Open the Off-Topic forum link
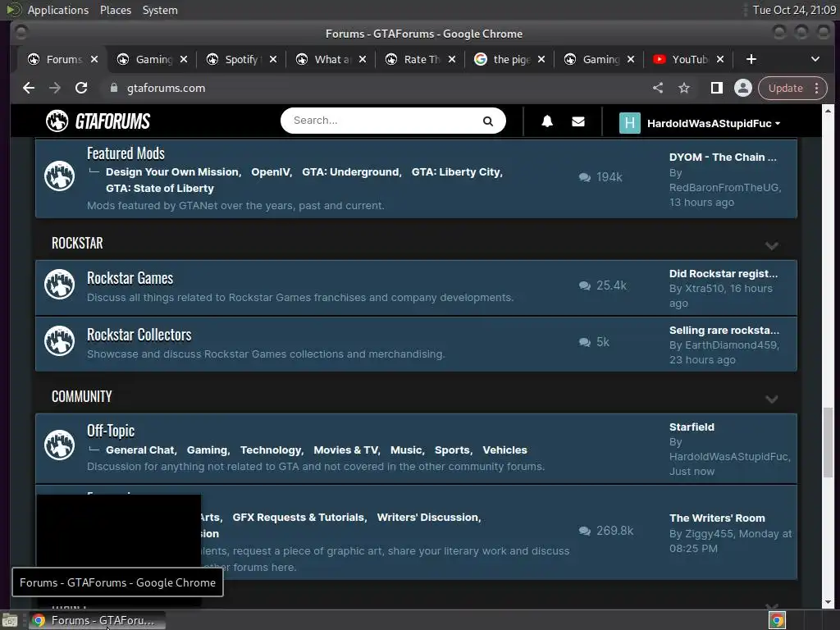840x630 pixels. (x=111, y=431)
